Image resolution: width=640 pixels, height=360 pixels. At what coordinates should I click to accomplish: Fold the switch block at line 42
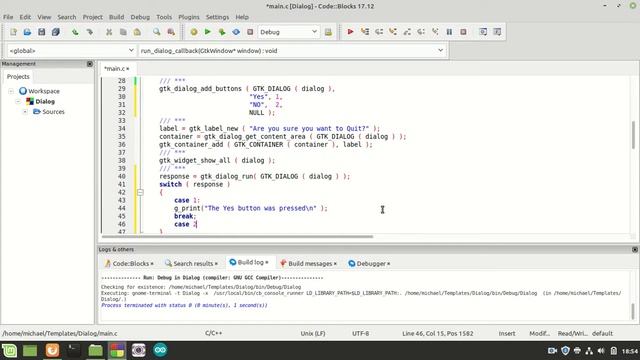pos(140,192)
